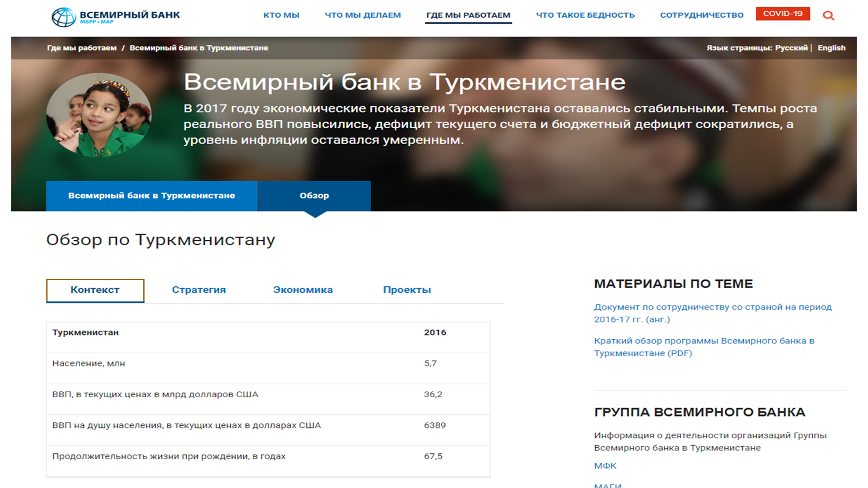Open ЧТО ТАКОЕ БЕДНОСТЬ menu
The image size is (868, 488).
(x=585, y=15)
